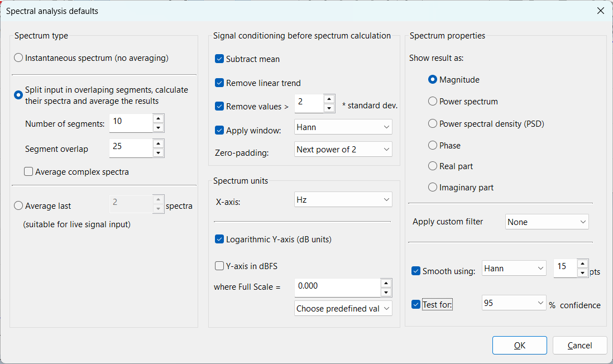Select Instantaneous spectrum (no averaging)

point(19,58)
